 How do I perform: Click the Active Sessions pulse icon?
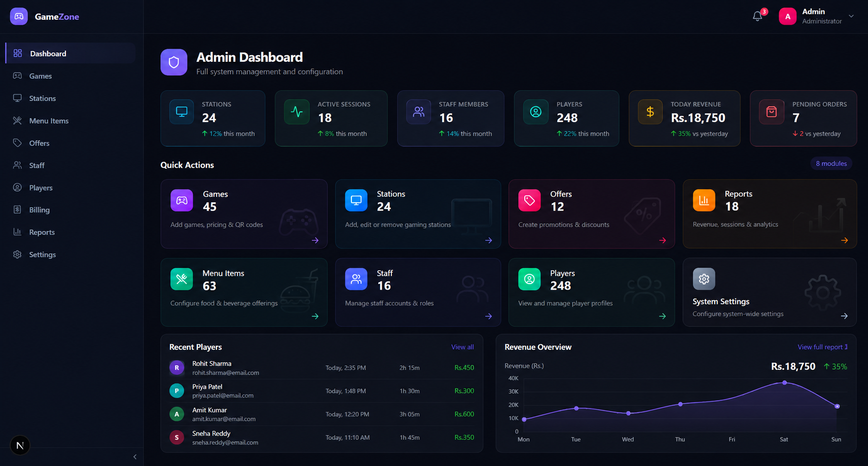coord(297,112)
